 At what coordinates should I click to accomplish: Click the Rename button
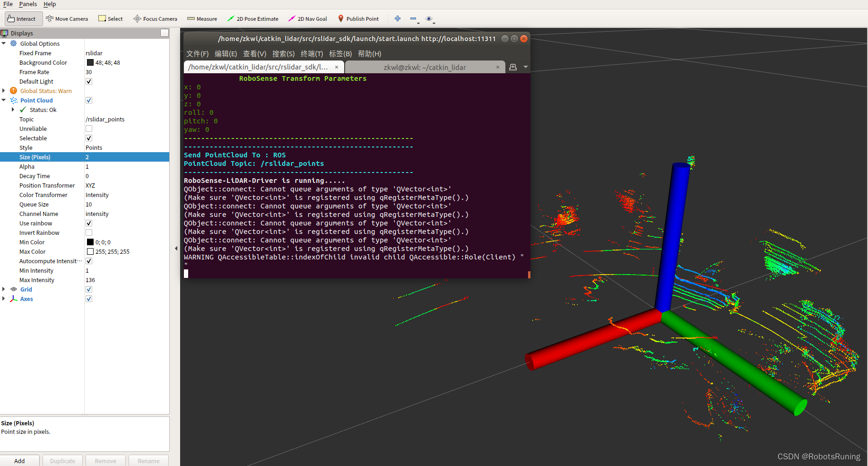[x=148, y=461]
